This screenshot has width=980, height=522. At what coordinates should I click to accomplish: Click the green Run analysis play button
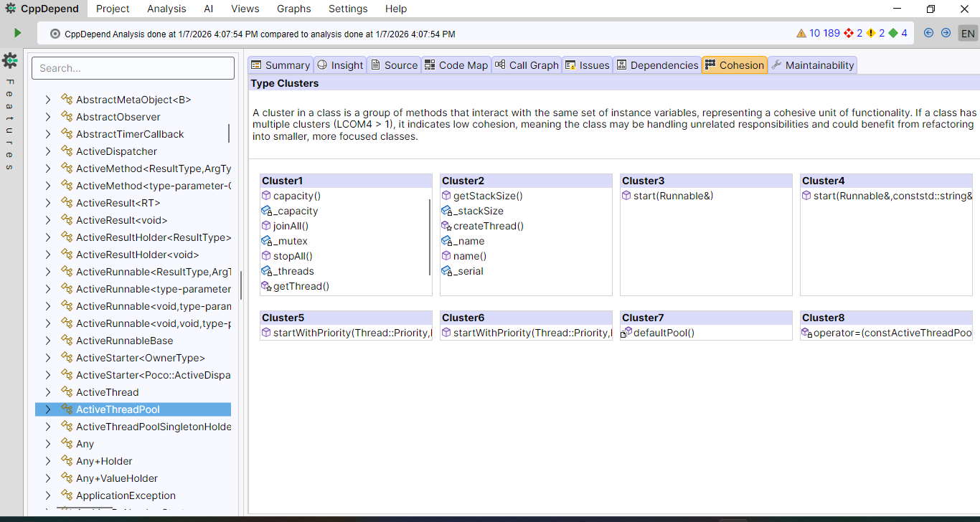17,33
